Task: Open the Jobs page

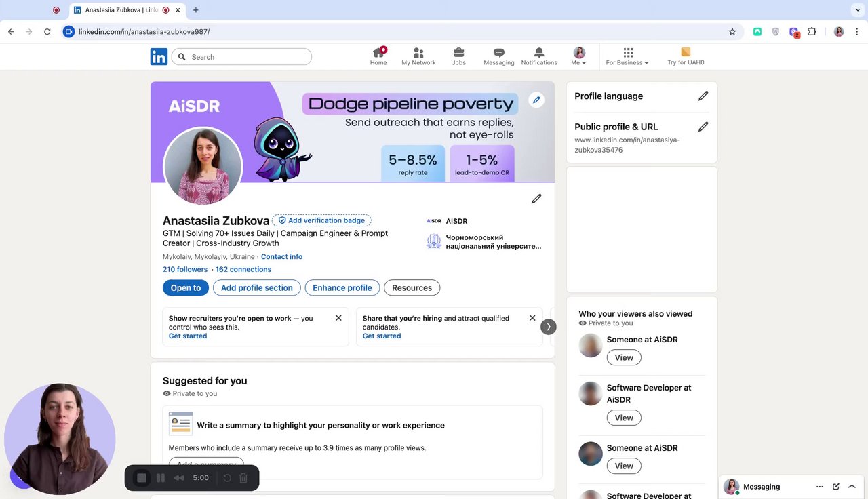Action: coord(459,56)
